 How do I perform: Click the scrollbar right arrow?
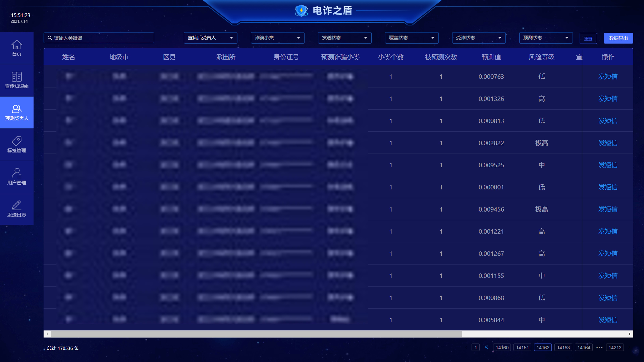(629, 334)
